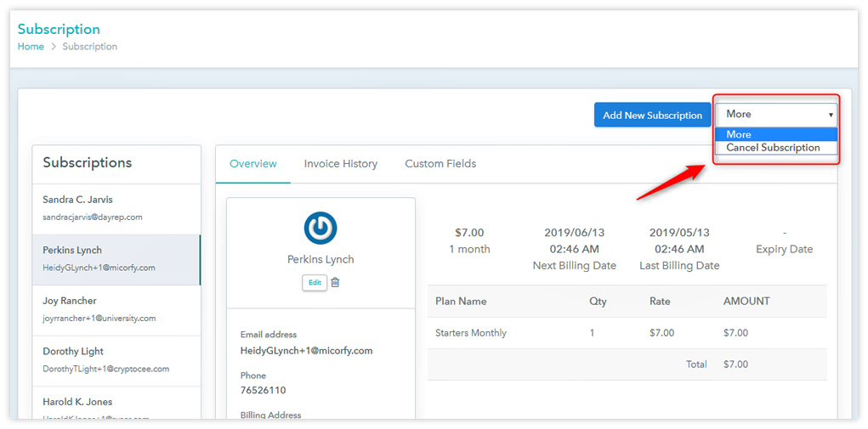The height and width of the screenshot is (429, 868).
Task: Click the Starters Monthly plan row
Action: tap(470, 333)
